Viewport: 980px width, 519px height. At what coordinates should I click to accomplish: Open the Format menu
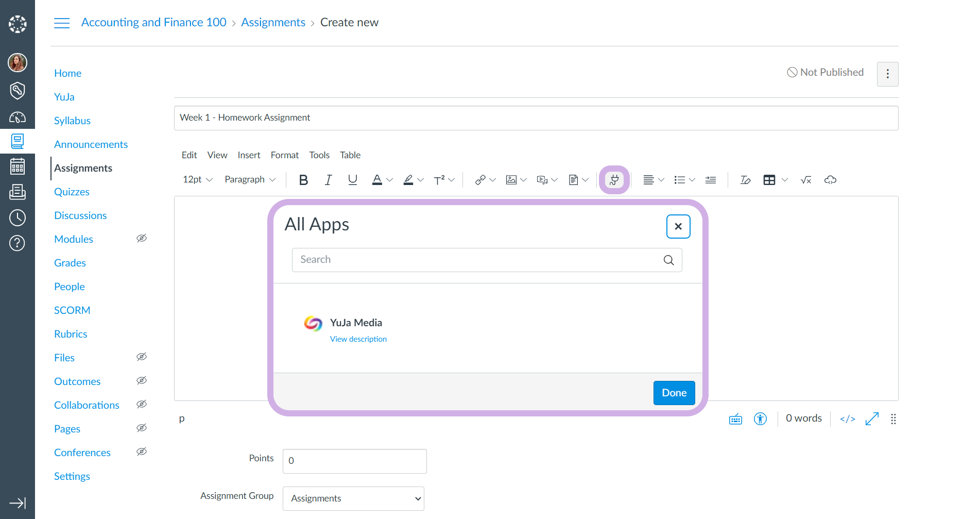[x=284, y=155]
